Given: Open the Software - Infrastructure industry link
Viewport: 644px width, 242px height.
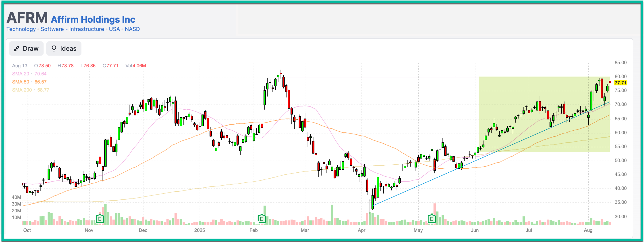Looking at the screenshot, I should point(72,29).
